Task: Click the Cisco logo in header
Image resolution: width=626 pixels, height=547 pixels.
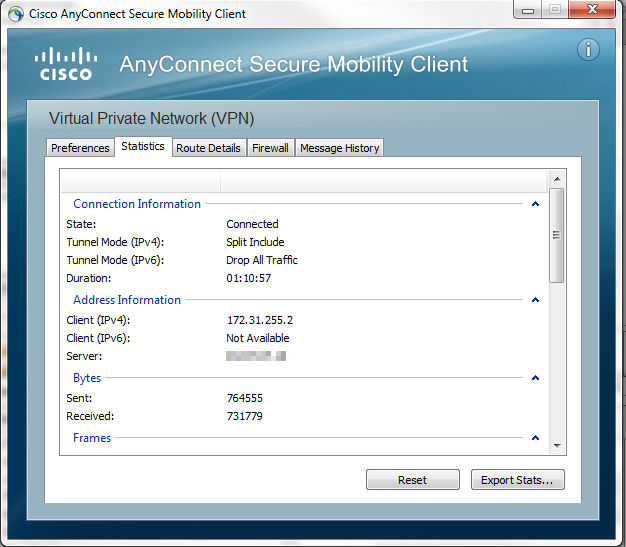Action: 66,64
